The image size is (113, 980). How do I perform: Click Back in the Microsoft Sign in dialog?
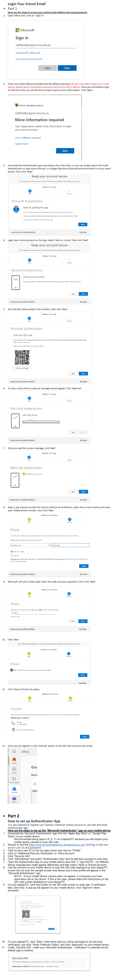pyautogui.click(x=47, y=68)
